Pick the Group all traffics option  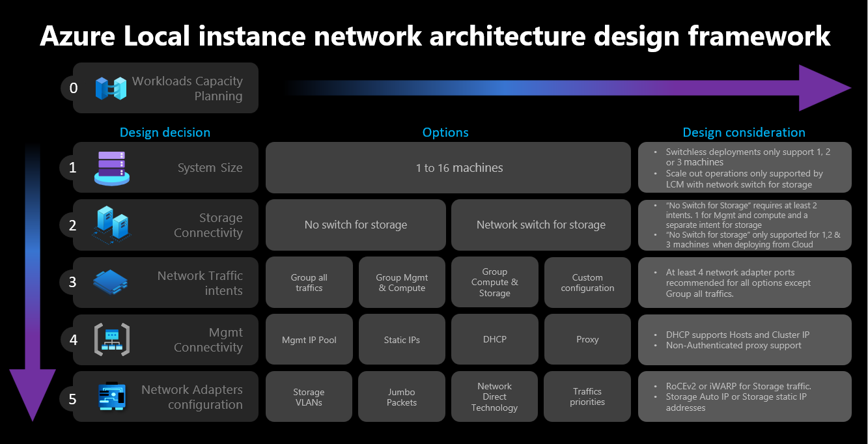(x=309, y=283)
